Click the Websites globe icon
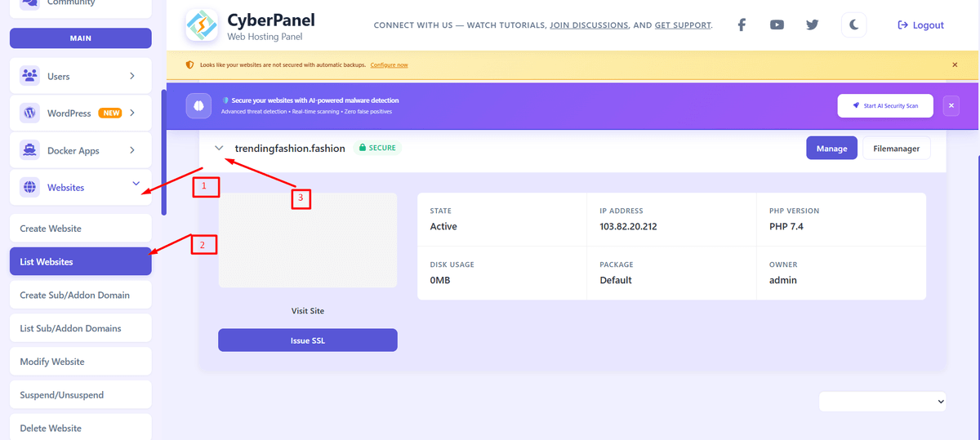 pyautogui.click(x=30, y=188)
